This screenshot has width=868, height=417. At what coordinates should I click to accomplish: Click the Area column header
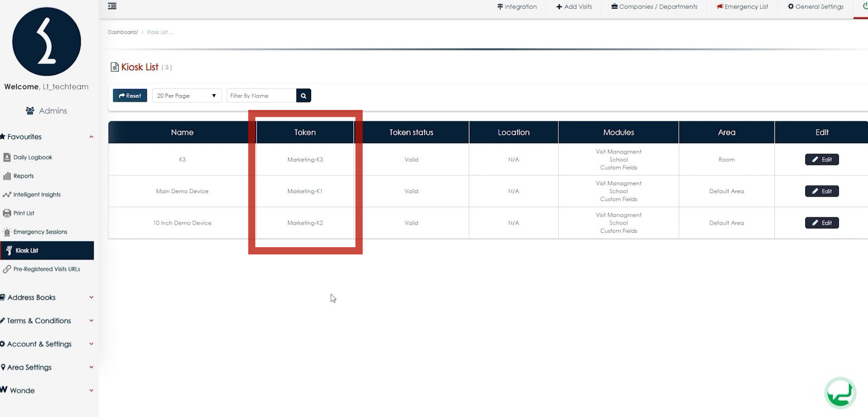pyautogui.click(x=726, y=133)
